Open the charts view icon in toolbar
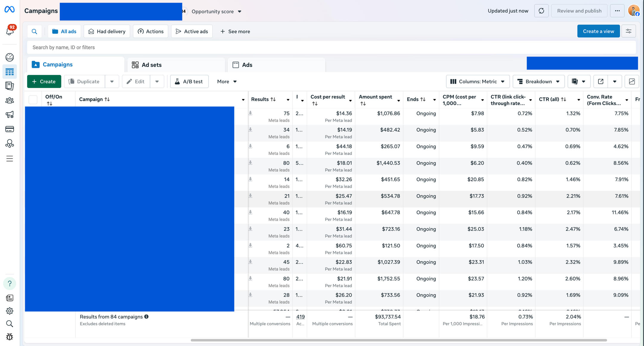 (x=632, y=81)
